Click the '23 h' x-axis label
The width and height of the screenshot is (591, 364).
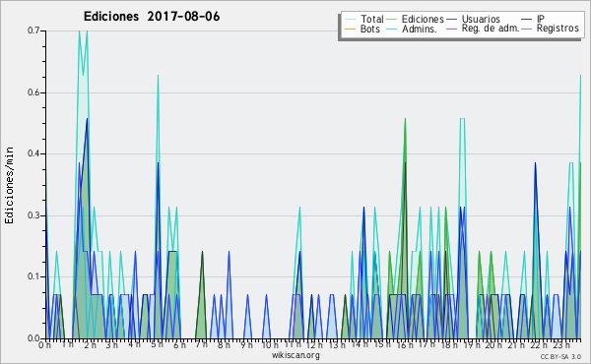(x=561, y=344)
